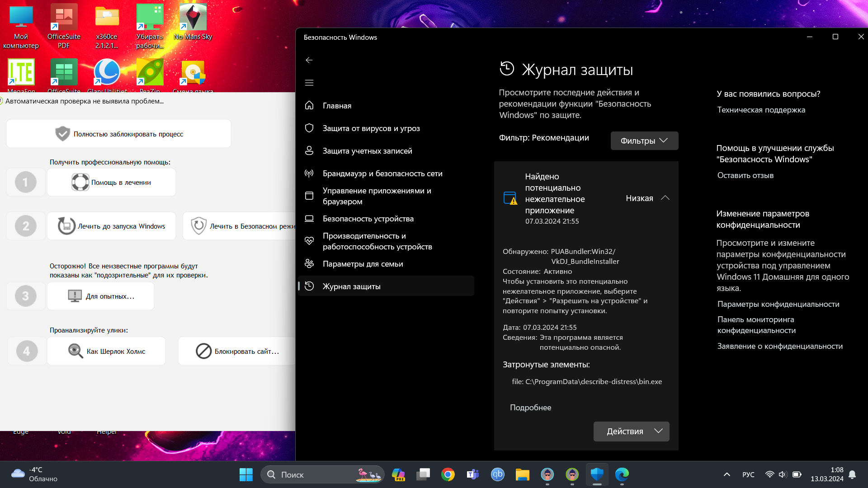Collapse the low severity threat entry
The height and width of the screenshot is (488, 868).
[x=665, y=198]
